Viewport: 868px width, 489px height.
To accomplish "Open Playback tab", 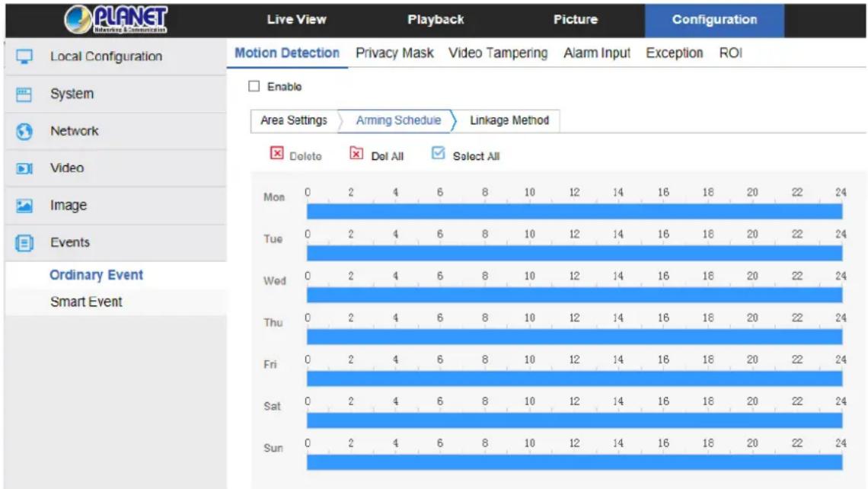I will (436, 19).
